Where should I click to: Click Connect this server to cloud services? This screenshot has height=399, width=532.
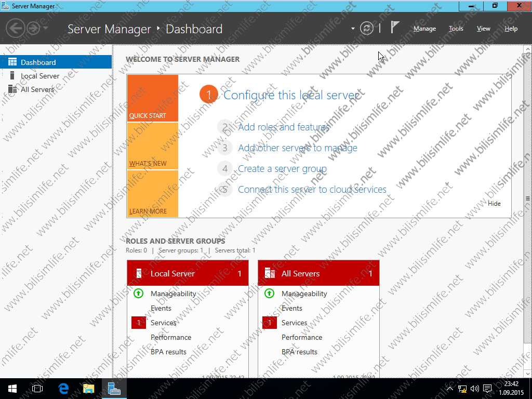pos(312,189)
